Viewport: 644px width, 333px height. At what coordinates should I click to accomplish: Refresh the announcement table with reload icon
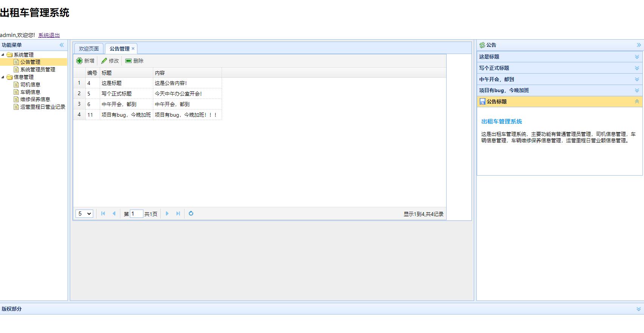coord(191,214)
